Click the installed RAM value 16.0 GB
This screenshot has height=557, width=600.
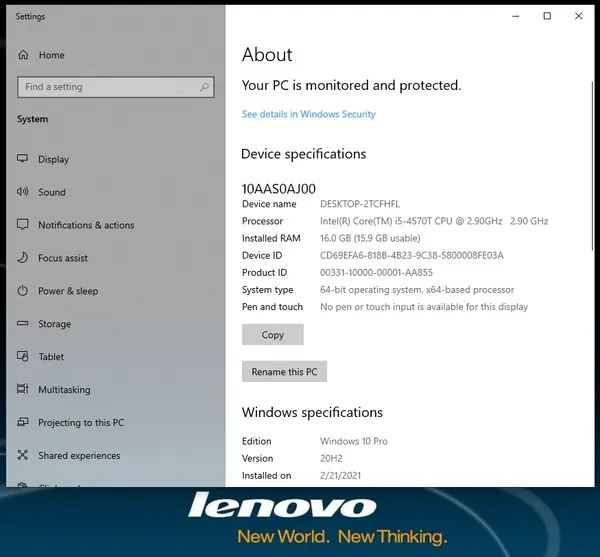(370, 238)
